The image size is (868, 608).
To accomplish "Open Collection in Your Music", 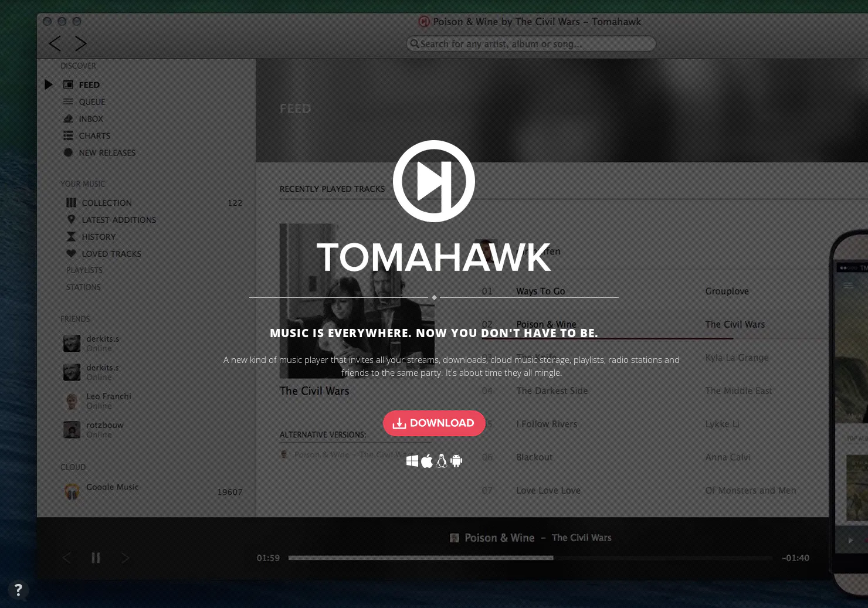I will click(107, 203).
